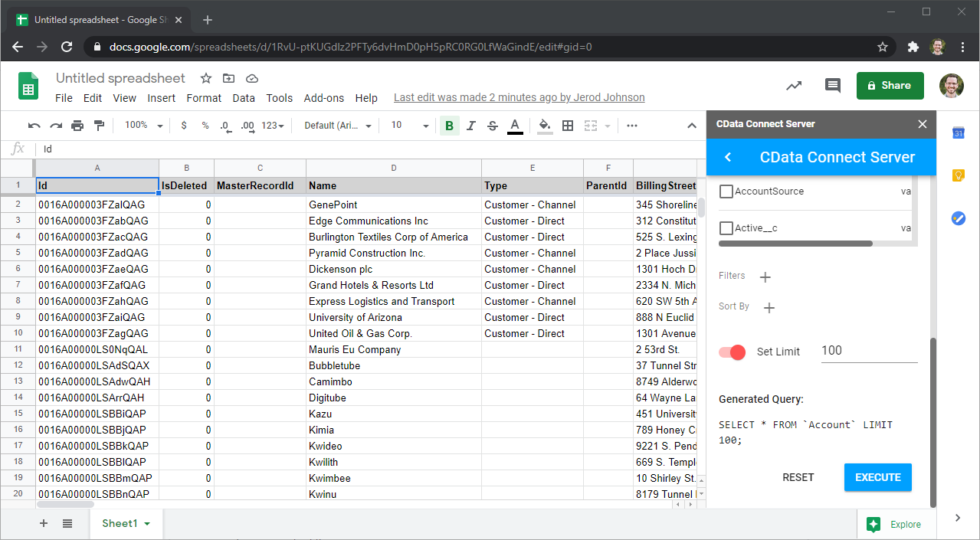Open the 123 number format dropdown

point(273,126)
